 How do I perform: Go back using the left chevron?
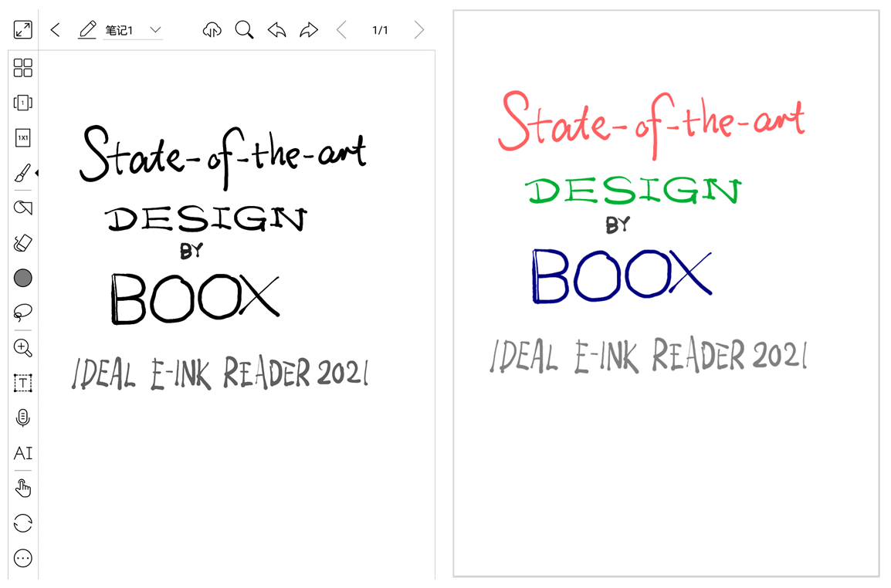coord(55,29)
